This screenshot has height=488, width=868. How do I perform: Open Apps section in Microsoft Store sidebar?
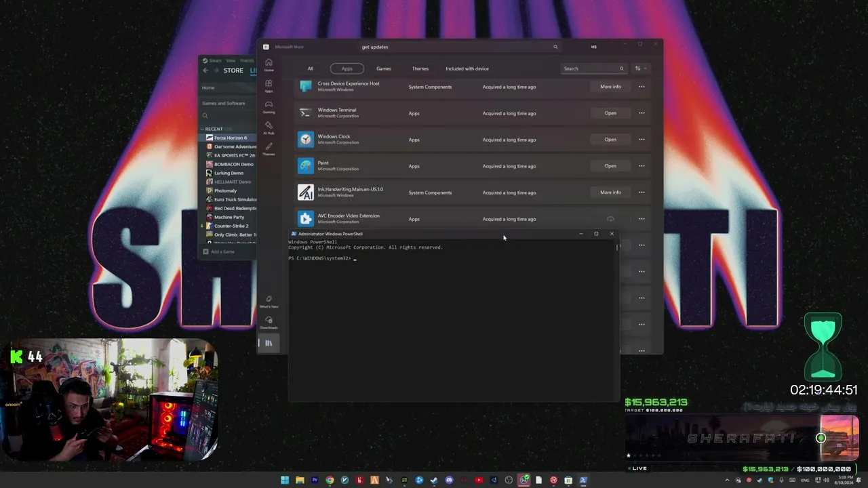point(269,86)
